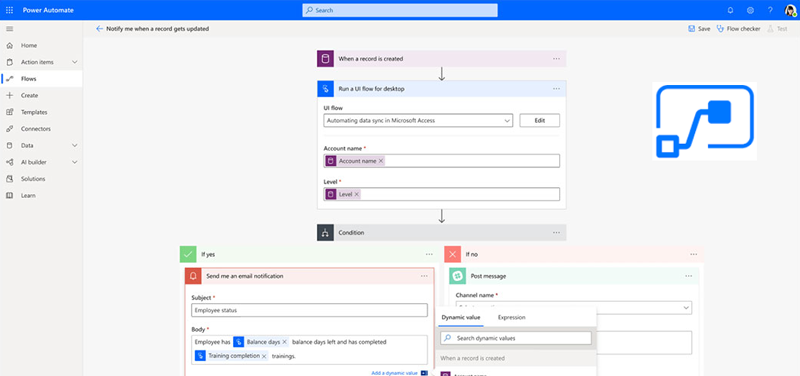Click Add a dynamic value link
The width and height of the screenshot is (800, 376).
pos(394,373)
